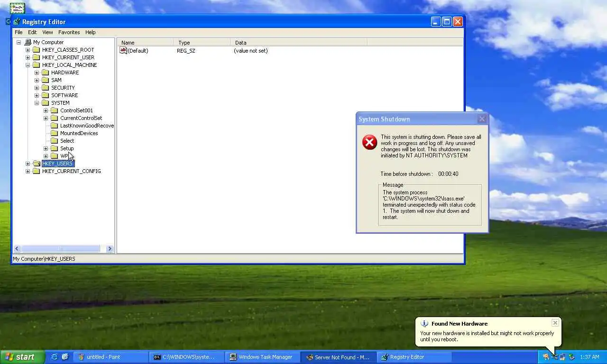Close the Found New Hardware balloon

555,323
